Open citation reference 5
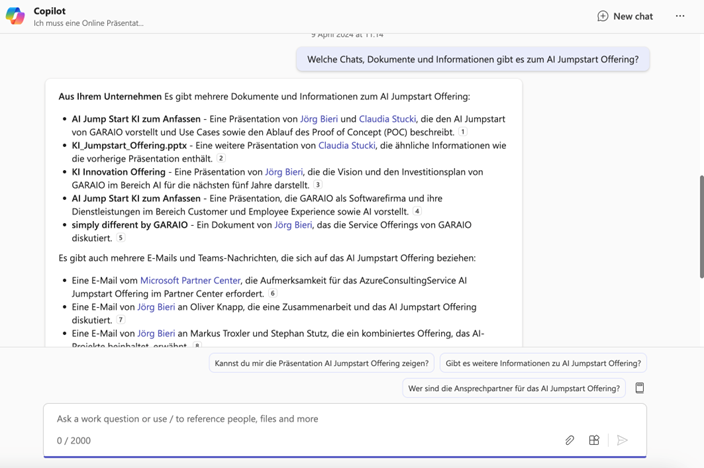This screenshot has width=704, height=468. point(120,238)
